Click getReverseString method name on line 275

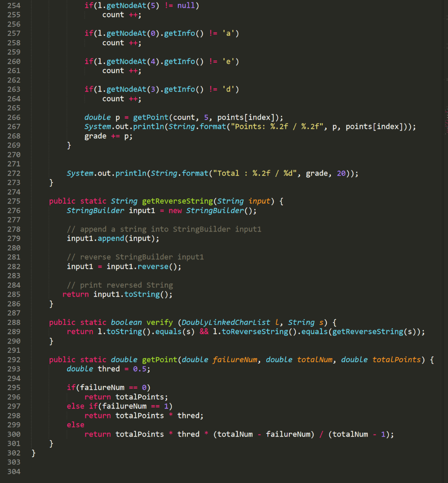[178, 201]
